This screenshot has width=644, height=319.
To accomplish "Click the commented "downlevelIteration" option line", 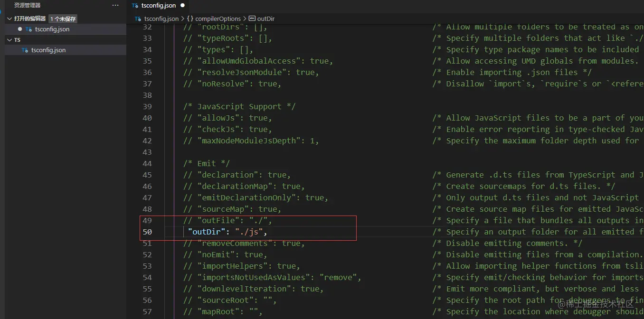I will pos(254,289).
